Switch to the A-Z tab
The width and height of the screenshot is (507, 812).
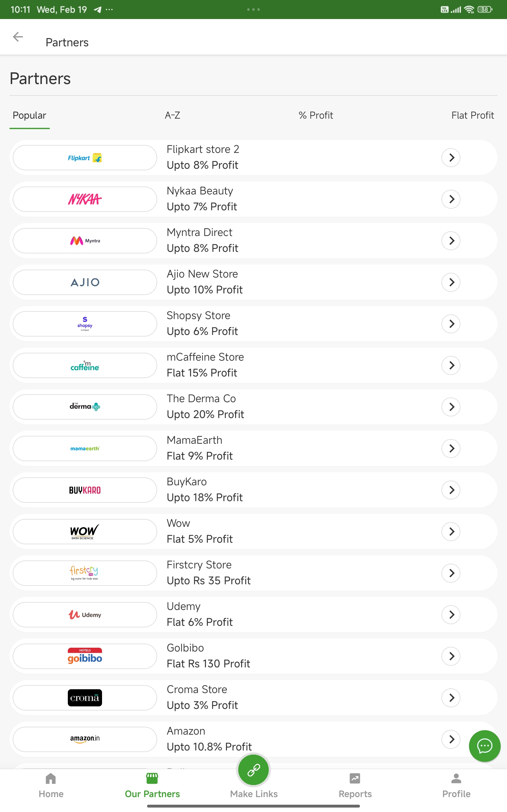(x=172, y=115)
